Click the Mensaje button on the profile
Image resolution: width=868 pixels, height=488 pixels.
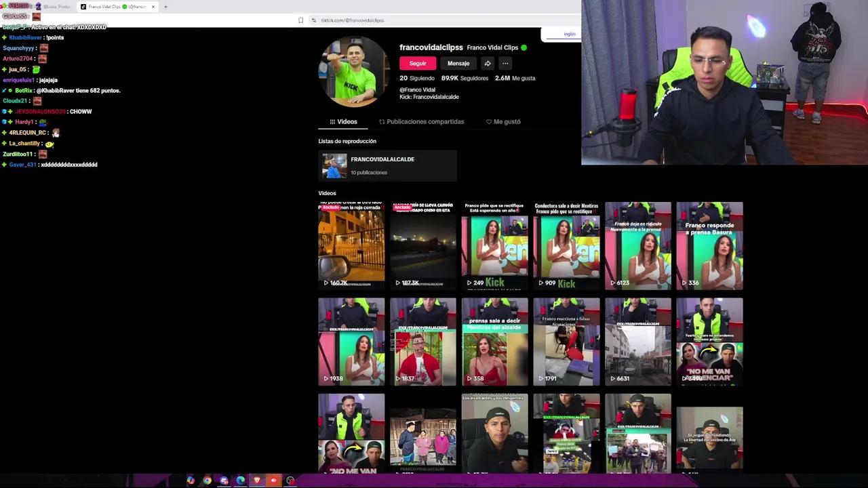pyautogui.click(x=458, y=63)
